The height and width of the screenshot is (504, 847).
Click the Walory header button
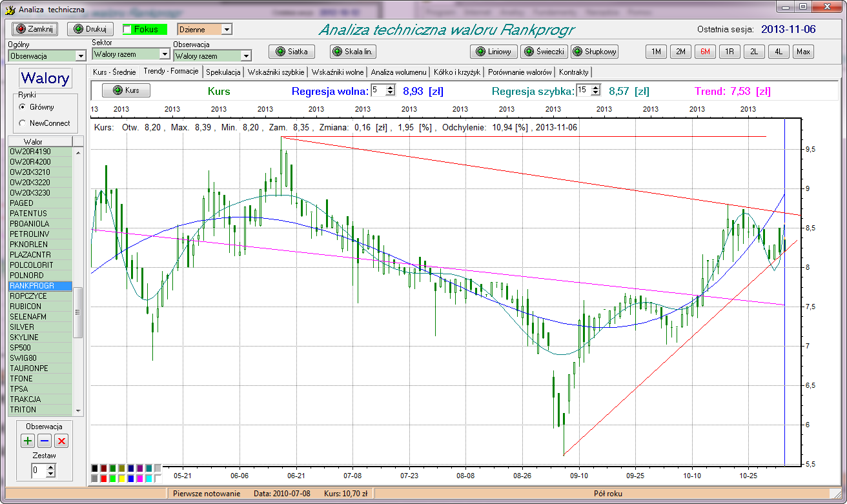[45, 78]
